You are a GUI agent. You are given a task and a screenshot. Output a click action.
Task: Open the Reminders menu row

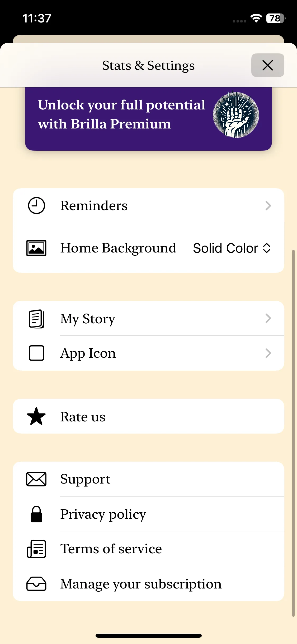tap(148, 205)
